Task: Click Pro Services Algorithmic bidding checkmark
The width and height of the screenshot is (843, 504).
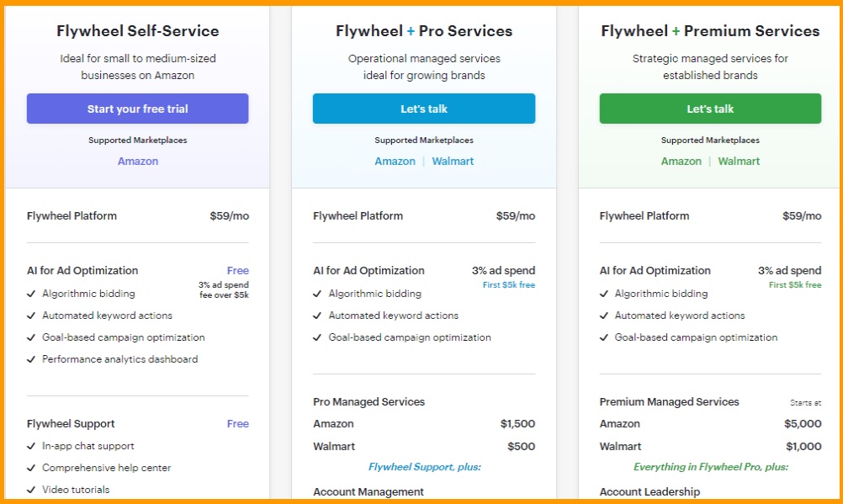Action: coord(317,294)
